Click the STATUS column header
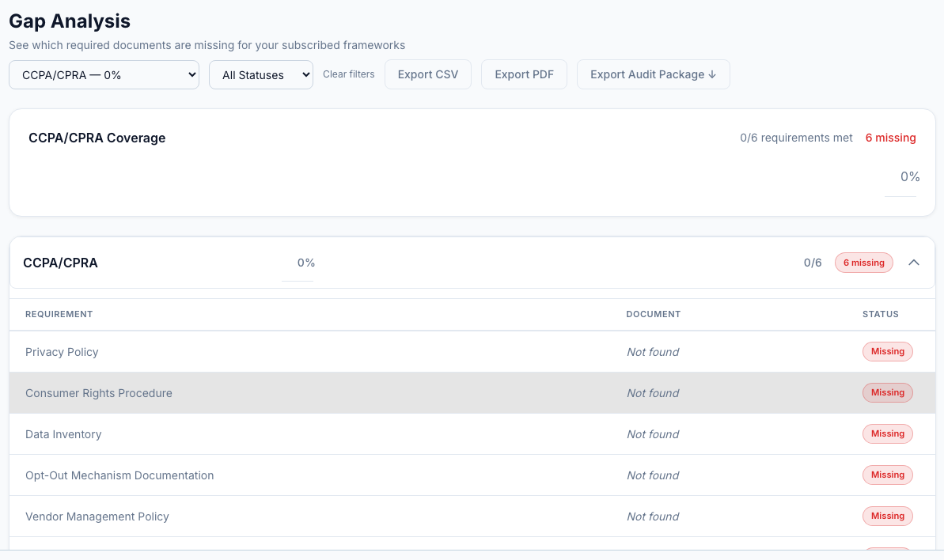944x560 pixels. (x=880, y=314)
